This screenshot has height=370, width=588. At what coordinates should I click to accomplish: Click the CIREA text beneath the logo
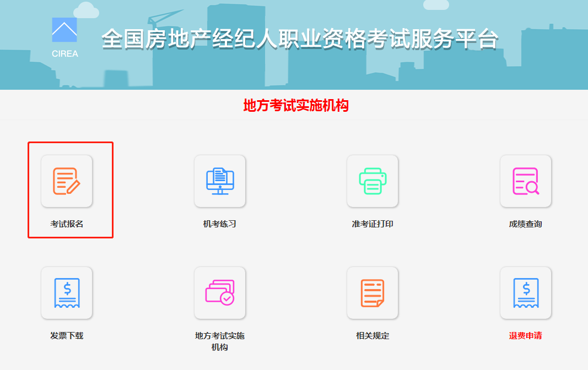coord(64,54)
